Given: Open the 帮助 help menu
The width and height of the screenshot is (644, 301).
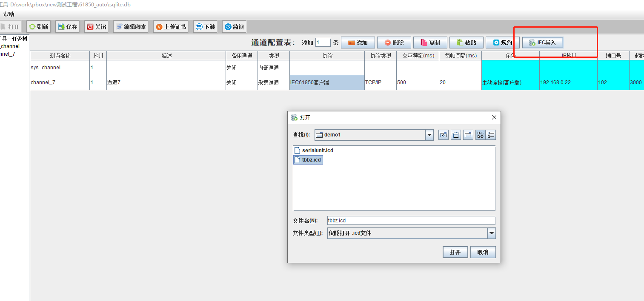Looking at the screenshot, I should (x=9, y=14).
